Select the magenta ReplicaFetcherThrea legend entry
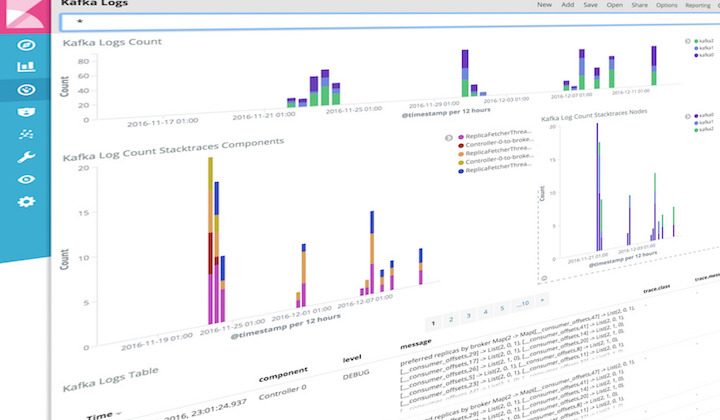The height and width of the screenshot is (420, 720). 495,135
